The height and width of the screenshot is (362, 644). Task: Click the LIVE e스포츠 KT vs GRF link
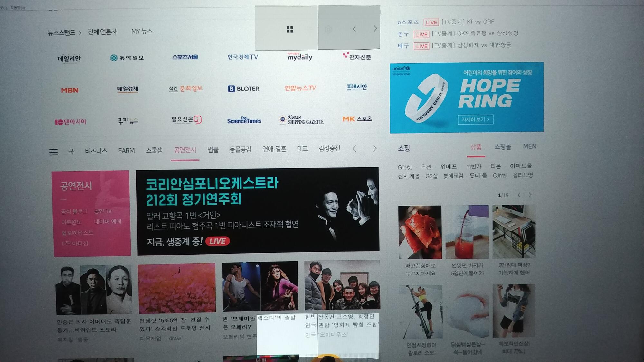click(x=468, y=22)
